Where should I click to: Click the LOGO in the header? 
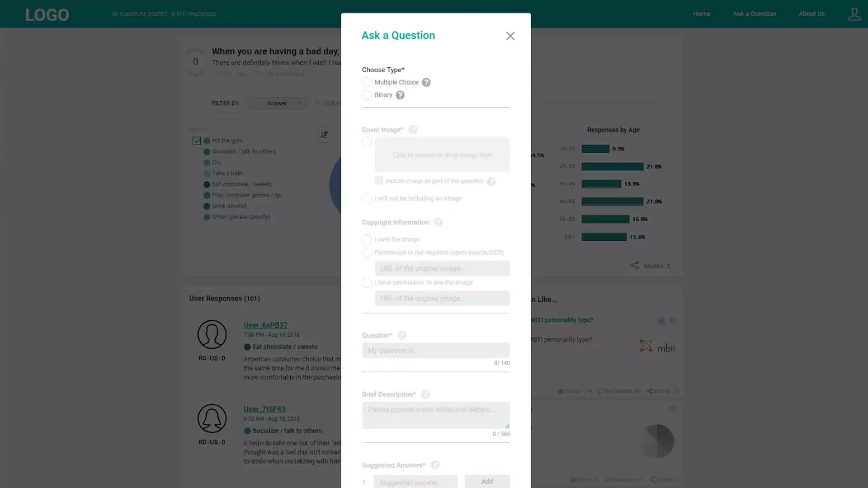pos(47,15)
